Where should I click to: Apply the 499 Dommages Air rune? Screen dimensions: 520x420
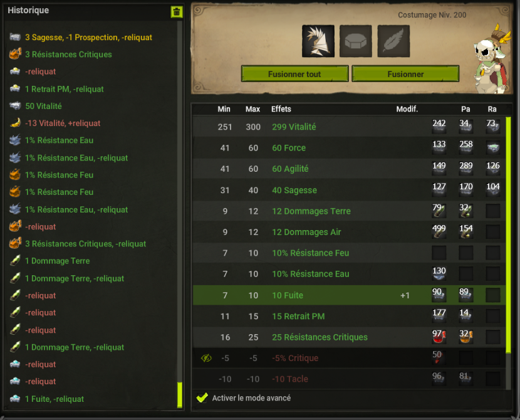(439, 231)
